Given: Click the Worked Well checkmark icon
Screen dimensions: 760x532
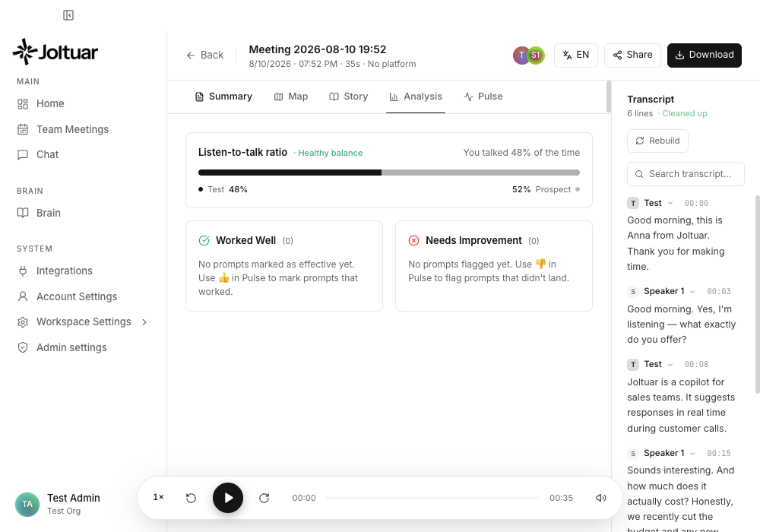Looking at the screenshot, I should [x=204, y=240].
